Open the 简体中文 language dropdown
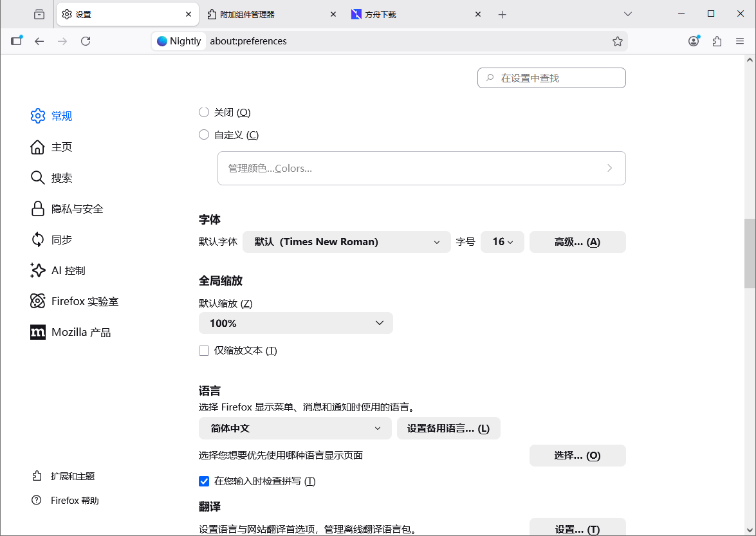This screenshot has width=756, height=536. pos(295,428)
